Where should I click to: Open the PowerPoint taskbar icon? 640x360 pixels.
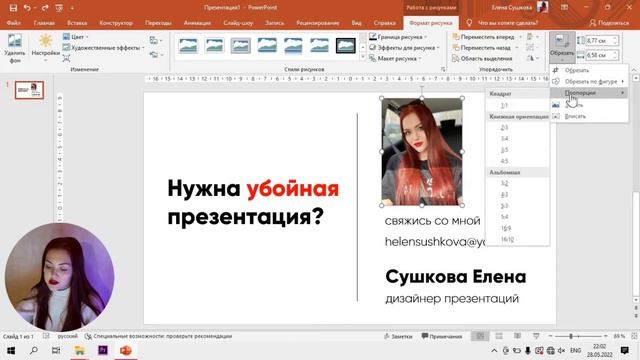click(x=126, y=350)
